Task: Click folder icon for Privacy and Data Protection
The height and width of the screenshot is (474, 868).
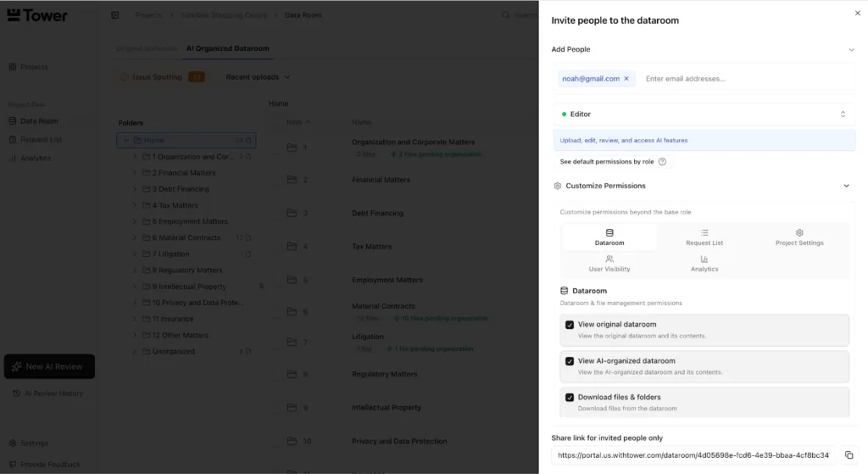Action: [292, 441]
